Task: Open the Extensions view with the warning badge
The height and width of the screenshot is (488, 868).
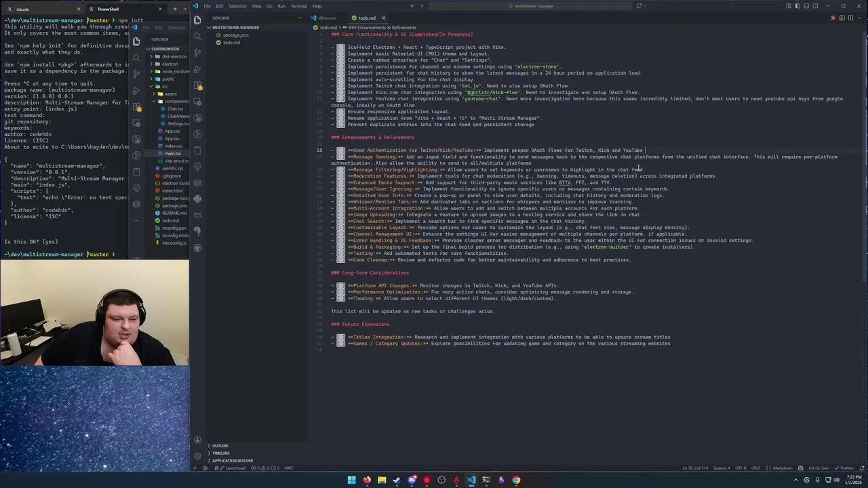Action: coord(197,85)
